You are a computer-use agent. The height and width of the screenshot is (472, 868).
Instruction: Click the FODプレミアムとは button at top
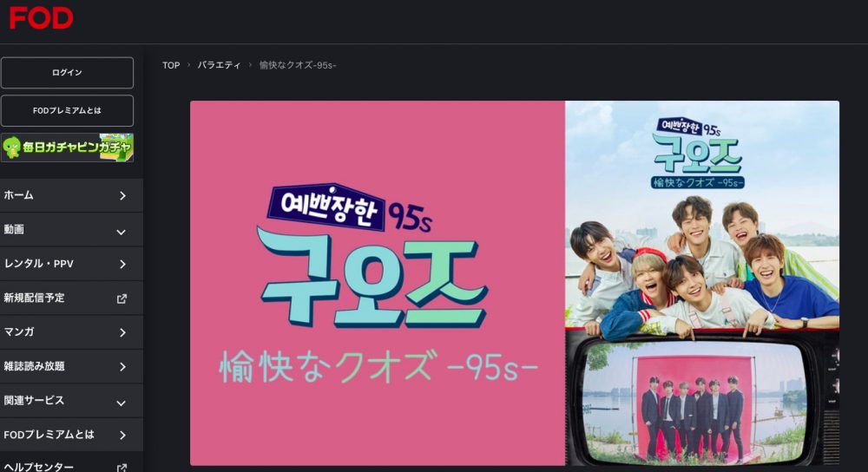point(67,111)
